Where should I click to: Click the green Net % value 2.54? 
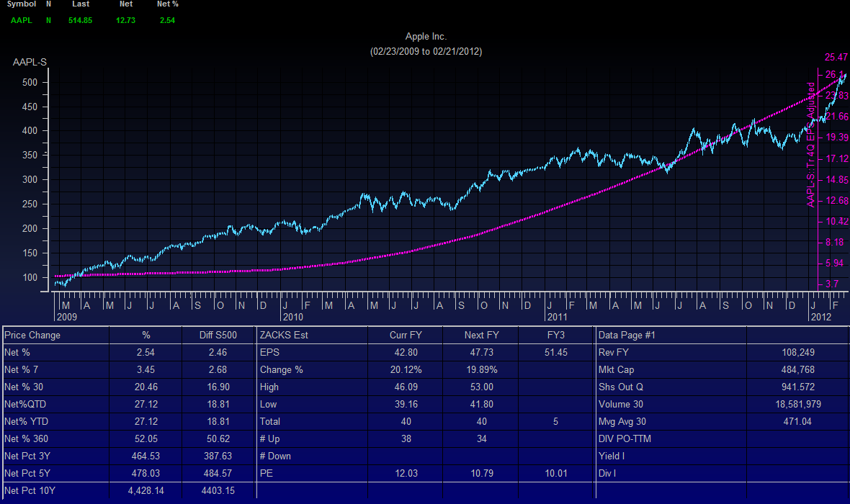tap(167, 20)
